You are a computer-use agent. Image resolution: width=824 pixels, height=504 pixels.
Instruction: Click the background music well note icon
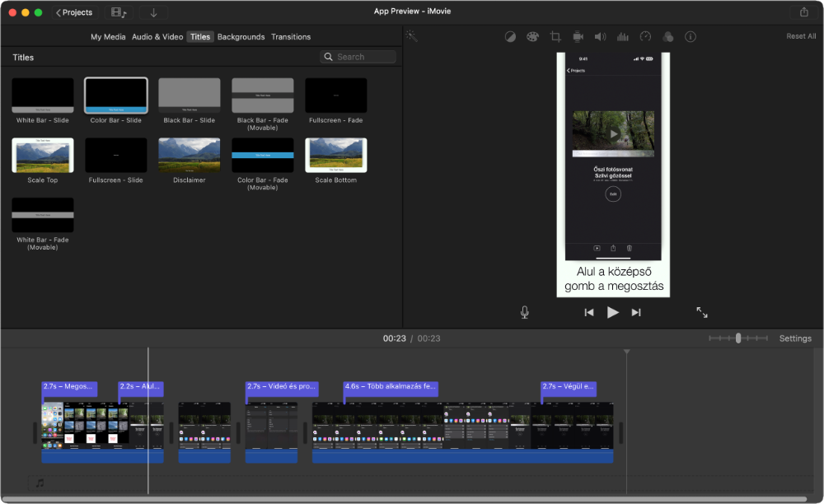click(x=40, y=483)
